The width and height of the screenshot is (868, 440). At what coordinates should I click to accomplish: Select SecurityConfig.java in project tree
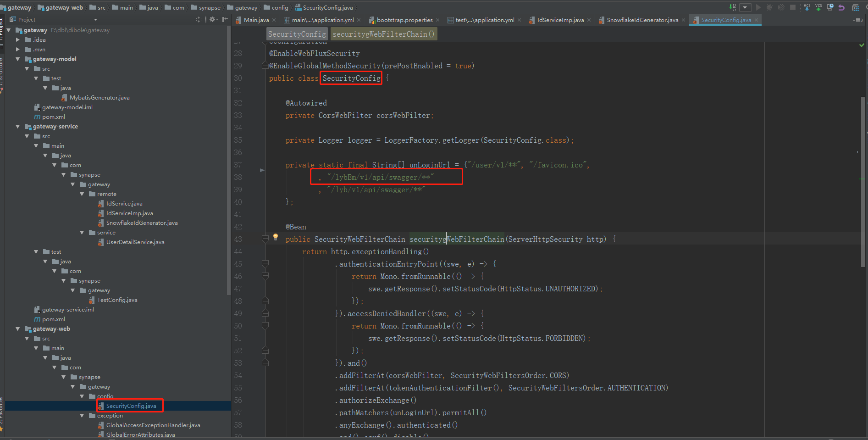(127, 406)
